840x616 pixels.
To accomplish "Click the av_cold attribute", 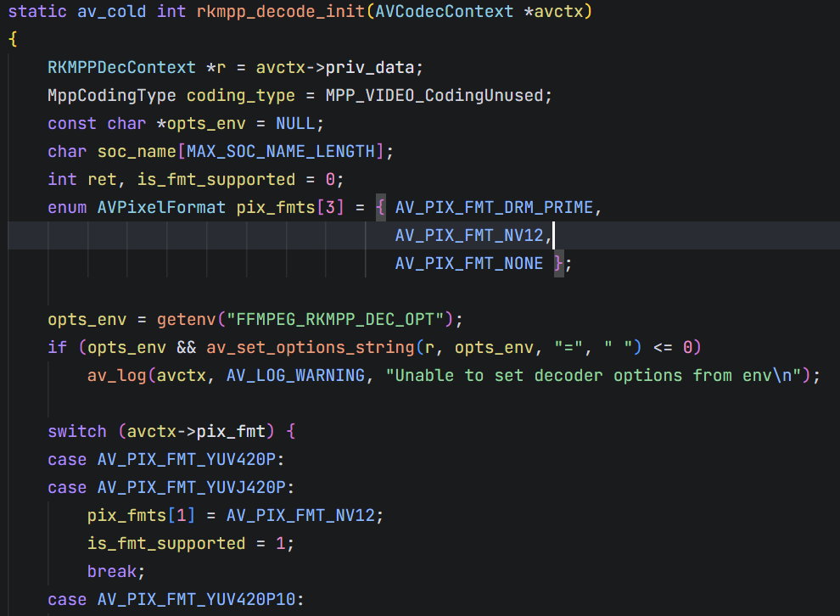I will [x=111, y=11].
